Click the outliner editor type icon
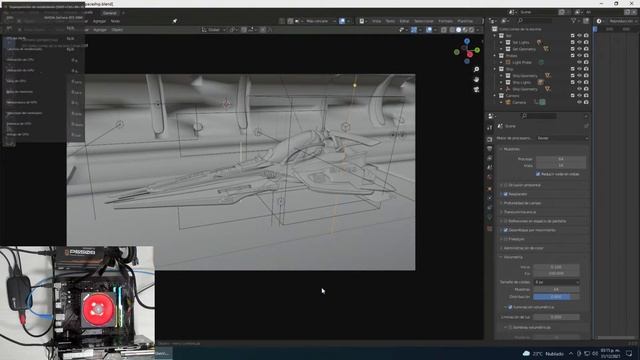 pos(493,20)
